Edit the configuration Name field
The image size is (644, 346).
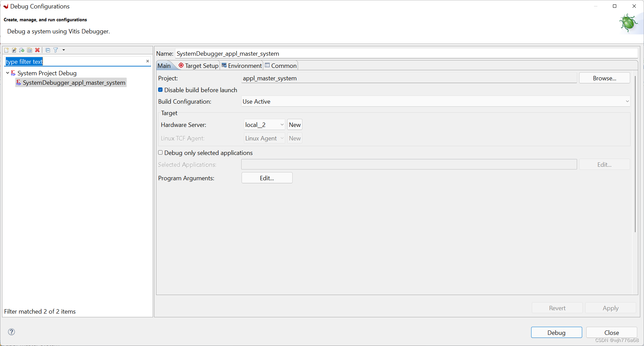tap(406, 53)
